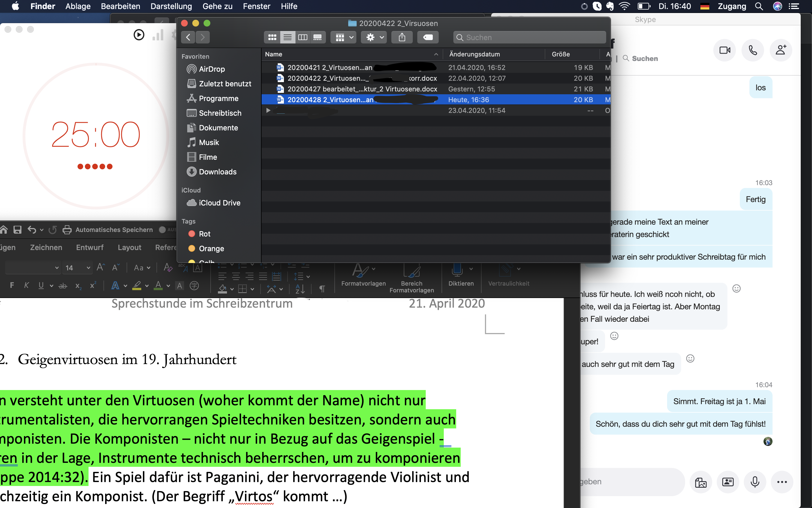Open Finder action gear menu

point(374,37)
